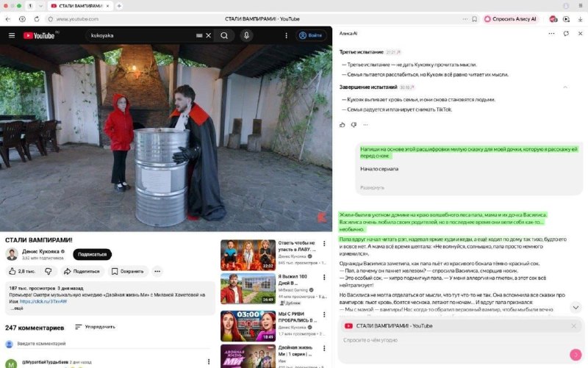This screenshot has width=588, height=368.
Task: Close the СТАЛИ ВАМПИРАМИ tab
Action: pos(107,6)
